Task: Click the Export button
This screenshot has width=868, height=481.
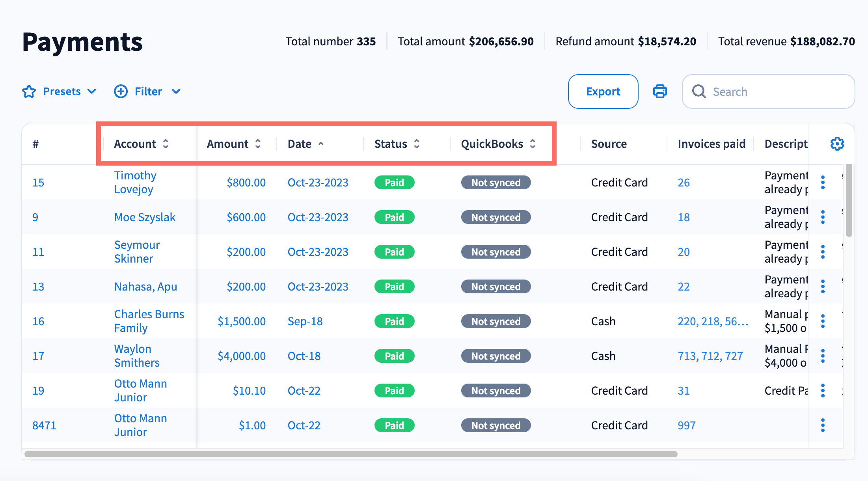Action: point(603,91)
